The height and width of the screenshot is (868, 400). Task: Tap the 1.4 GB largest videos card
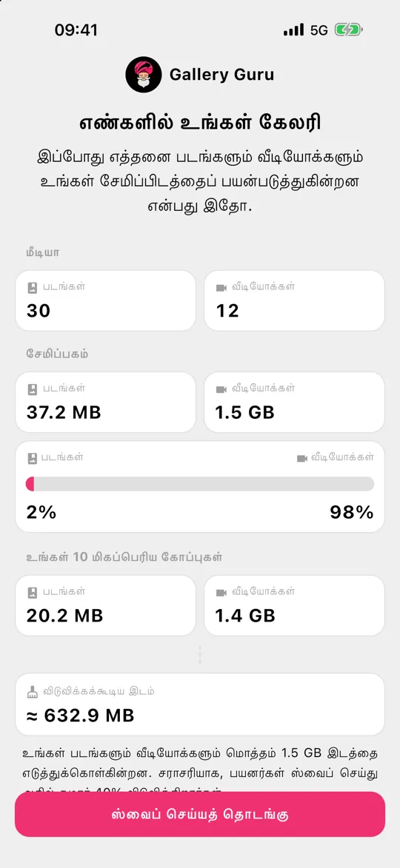click(294, 605)
